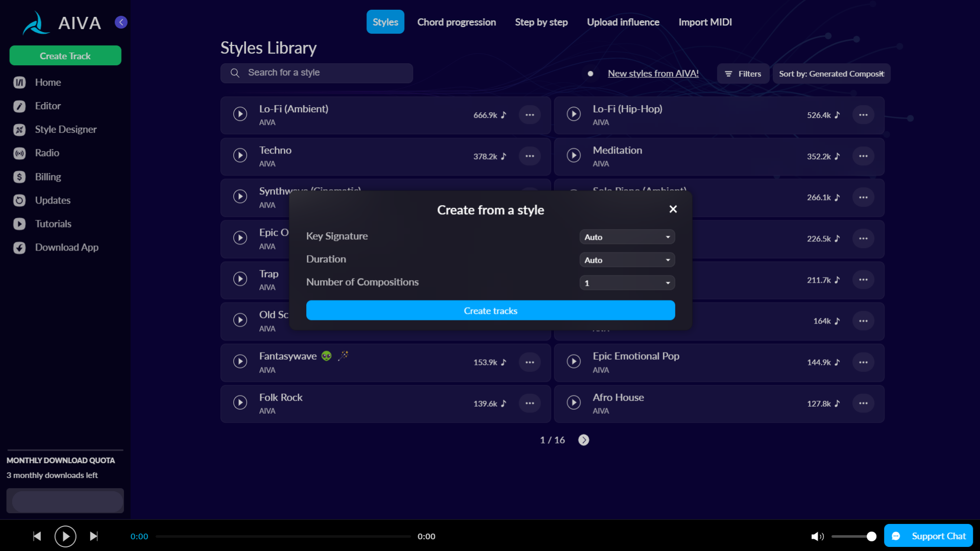Collapse the sidebar with the chevron button
This screenshot has width=980, height=551.
coord(121,22)
